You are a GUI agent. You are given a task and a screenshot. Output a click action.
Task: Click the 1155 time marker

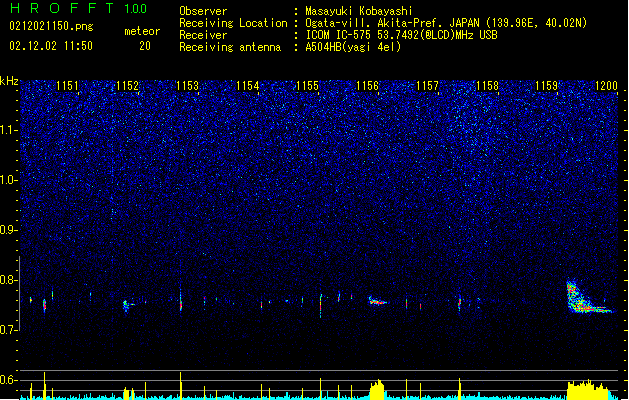pos(307,86)
